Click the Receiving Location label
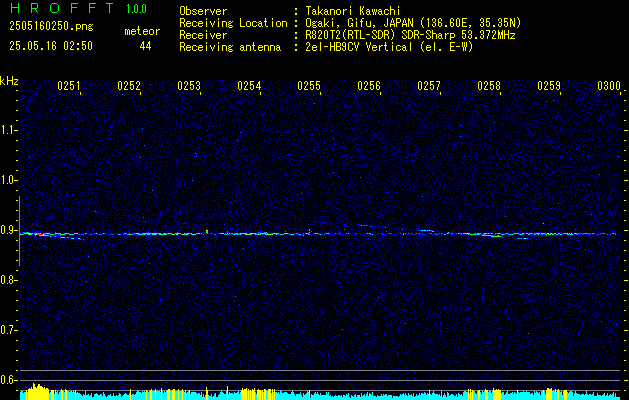The width and height of the screenshot is (629, 400). [x=233, y=23]
